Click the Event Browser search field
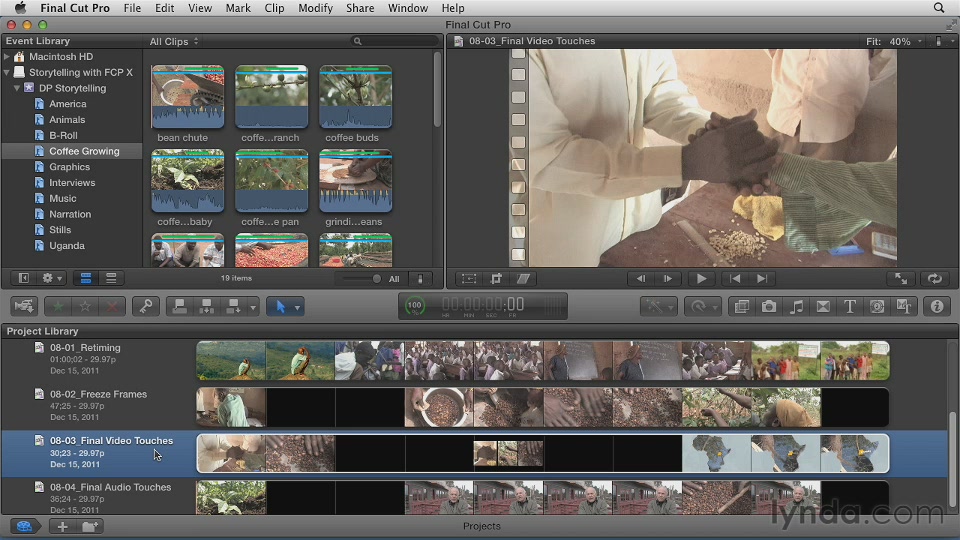The width and height of the screenshot is (960, 540). [395, 41]
